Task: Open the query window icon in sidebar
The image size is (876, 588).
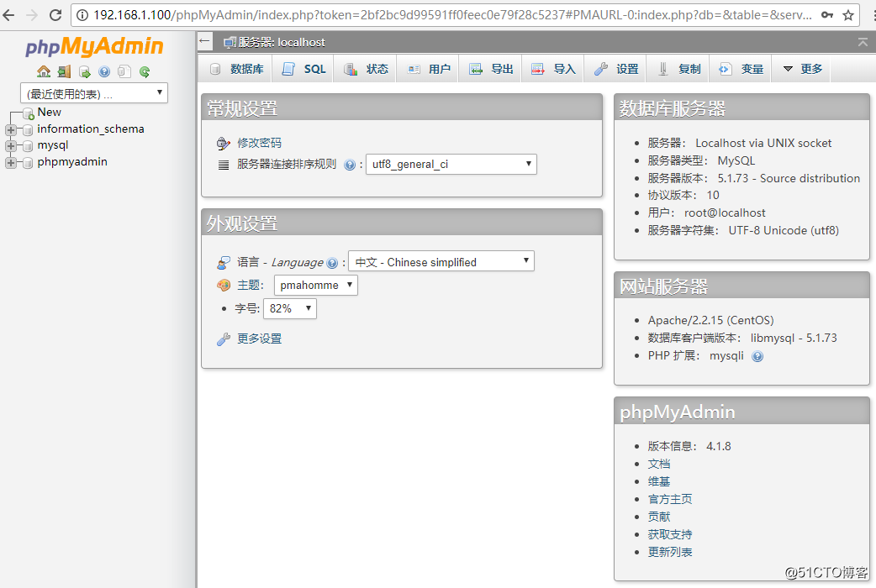Action: (84, 71)
